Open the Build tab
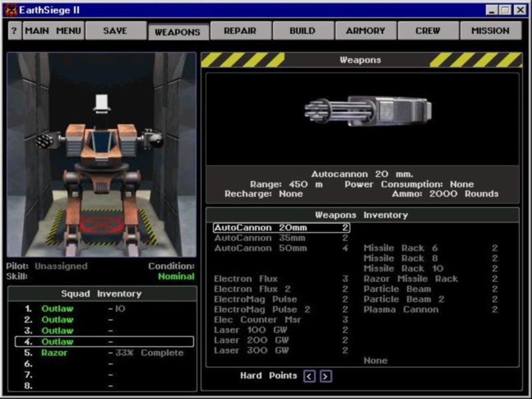 (x=303, y=31)
